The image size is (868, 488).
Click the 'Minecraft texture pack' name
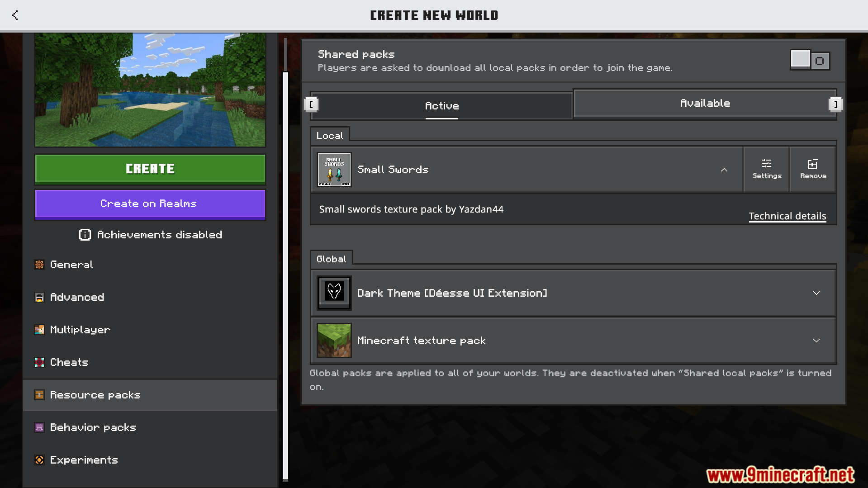pyautogui.click(x=421, y=341)
